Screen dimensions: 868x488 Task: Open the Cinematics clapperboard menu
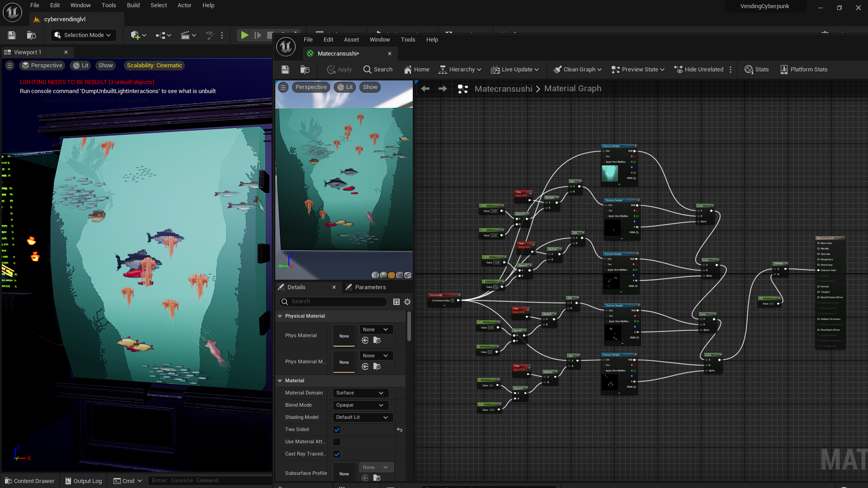pos(188,35)
